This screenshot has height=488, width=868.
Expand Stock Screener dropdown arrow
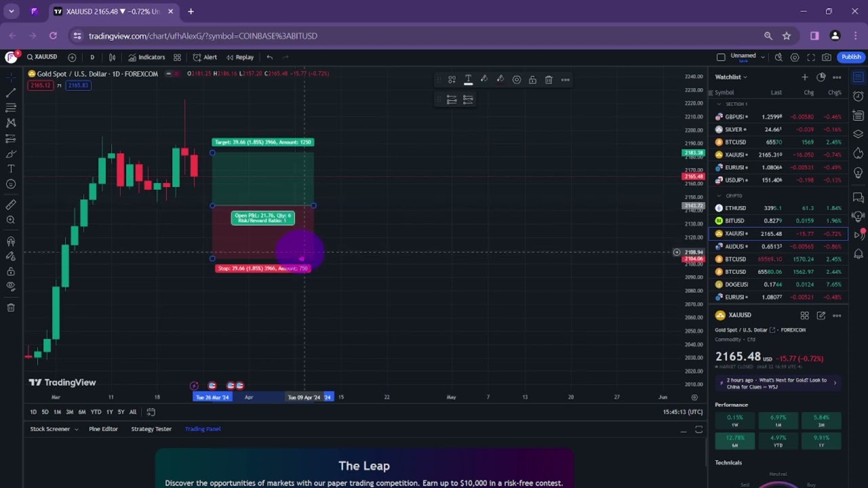coord(76,430)
